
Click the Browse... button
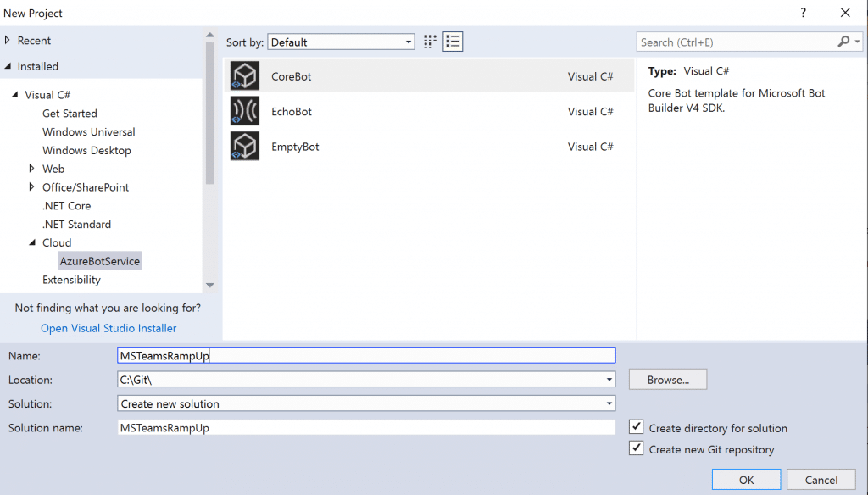coord(668,379)
